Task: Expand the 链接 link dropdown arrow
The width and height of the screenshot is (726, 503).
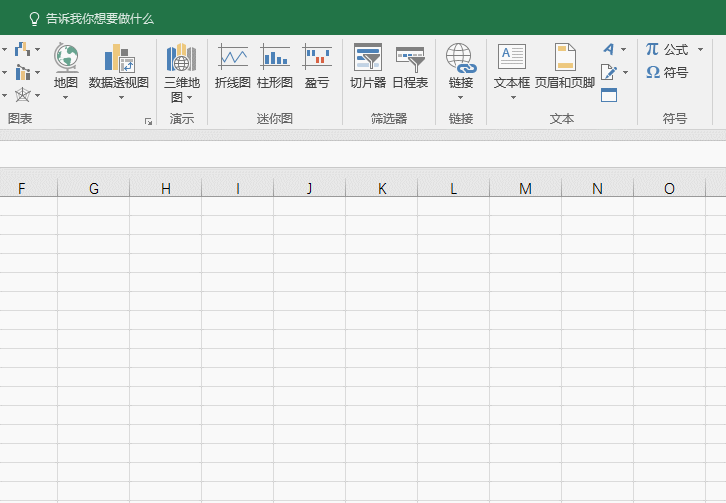Action: (461, 98)
